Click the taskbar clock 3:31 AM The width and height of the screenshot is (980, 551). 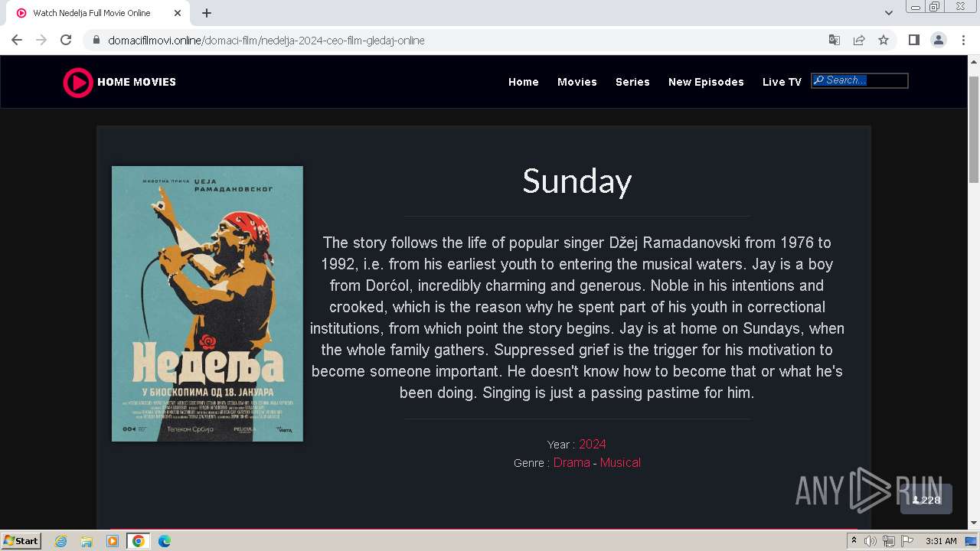[941, 541]
